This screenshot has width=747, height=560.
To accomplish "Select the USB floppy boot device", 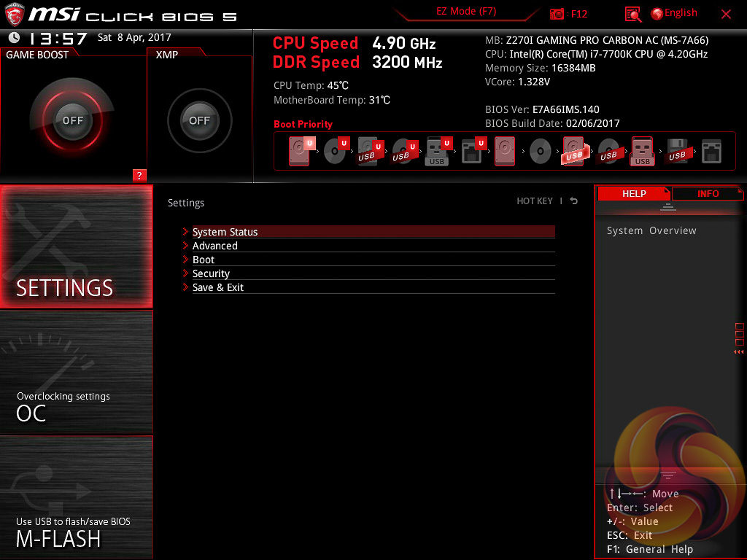I will click(678, 151).
